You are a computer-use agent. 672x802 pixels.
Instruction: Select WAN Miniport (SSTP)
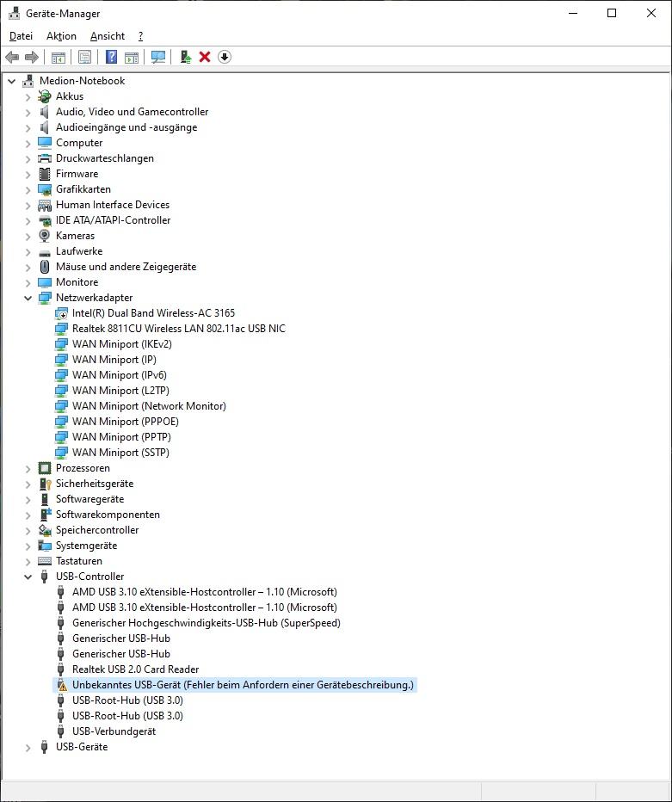coord(120,453)
